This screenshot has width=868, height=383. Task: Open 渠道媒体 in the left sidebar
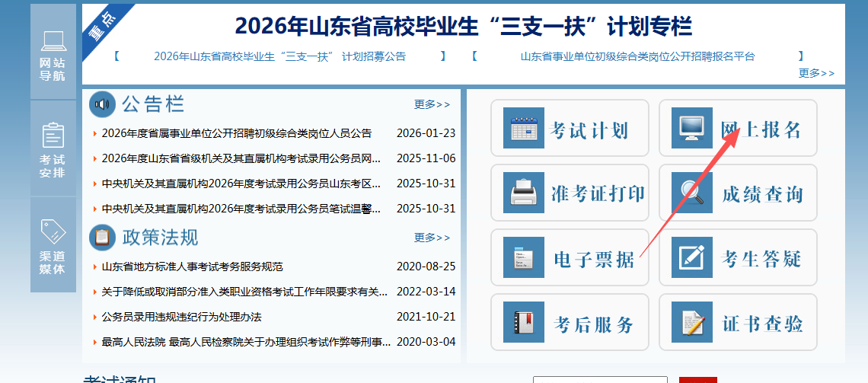pos(53,245)
